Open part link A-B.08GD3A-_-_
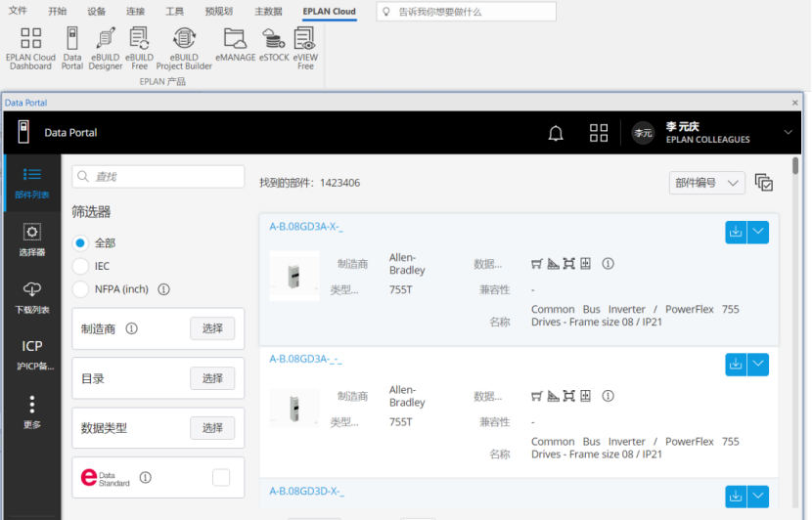The height and width of the screenshot is (520, 812). (x=305, y=359)
